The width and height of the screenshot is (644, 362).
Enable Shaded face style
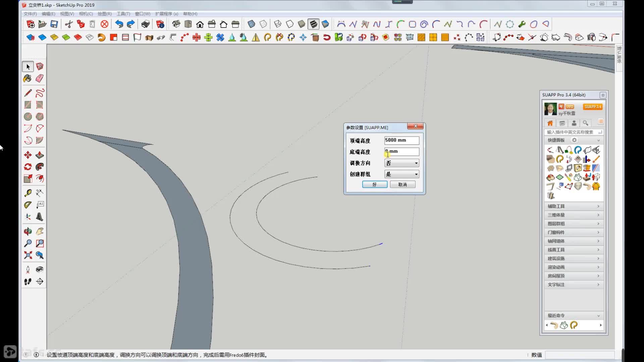coord(302,24)
